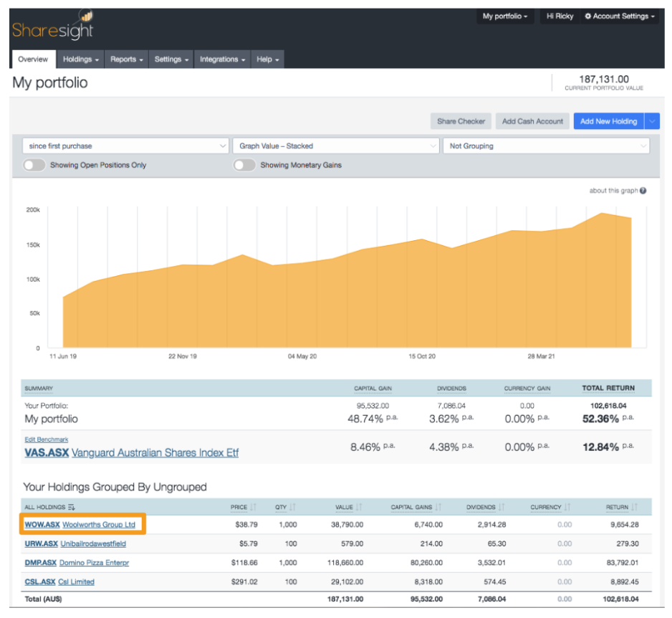This screenshot has height=618, width=672.
Task: Open the Help menu
Action: (x=268, y=60)
